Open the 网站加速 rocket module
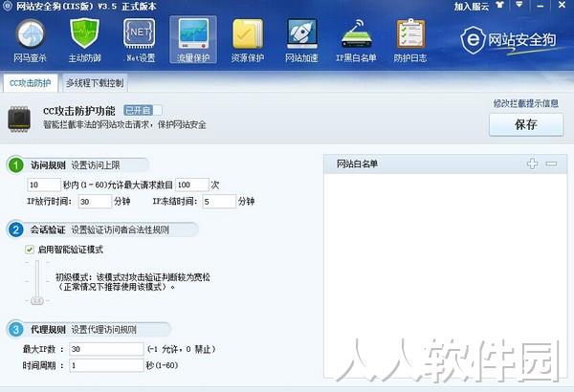The image size is (574, 392). (x=301, y=40)
